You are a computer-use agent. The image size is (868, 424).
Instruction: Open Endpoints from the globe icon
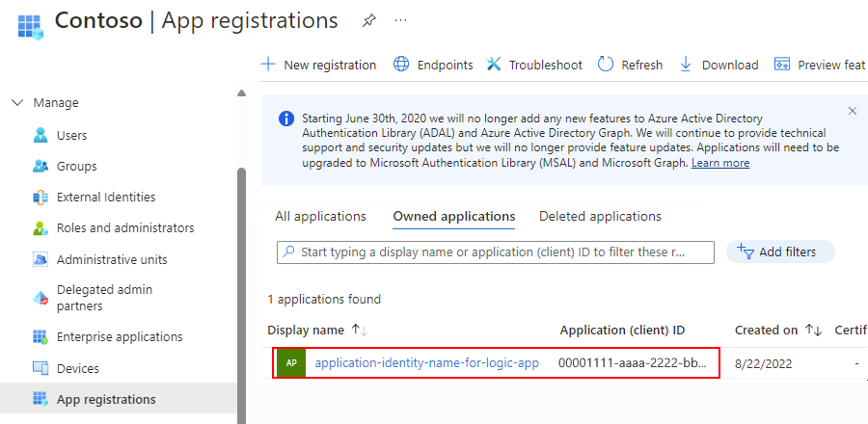(x=402, y=65)
